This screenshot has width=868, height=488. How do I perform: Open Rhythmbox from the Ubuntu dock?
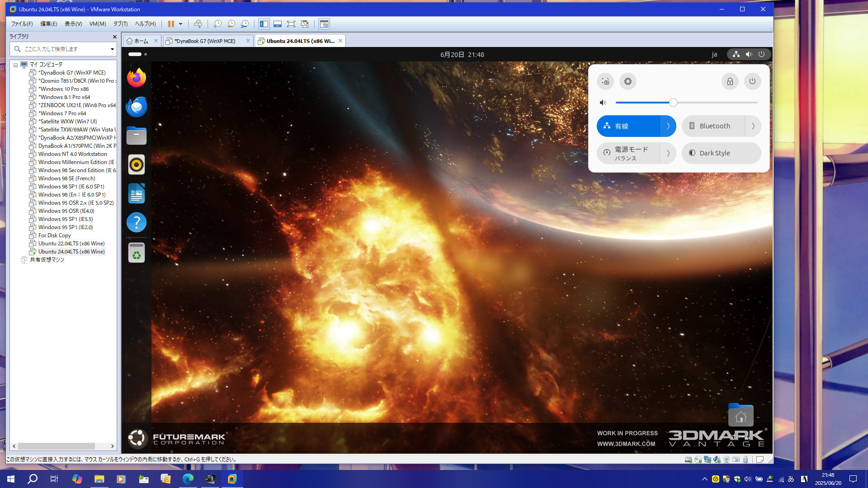(x=137, y=164)
